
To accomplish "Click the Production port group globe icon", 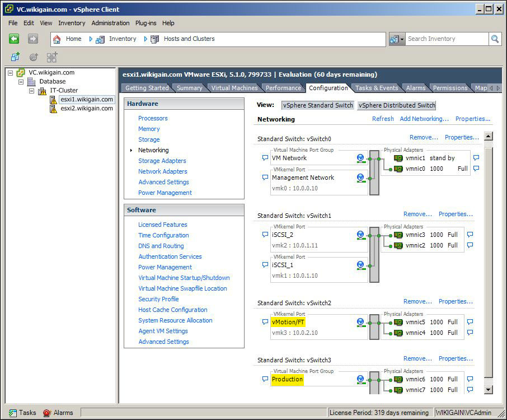I will [360, 379].
